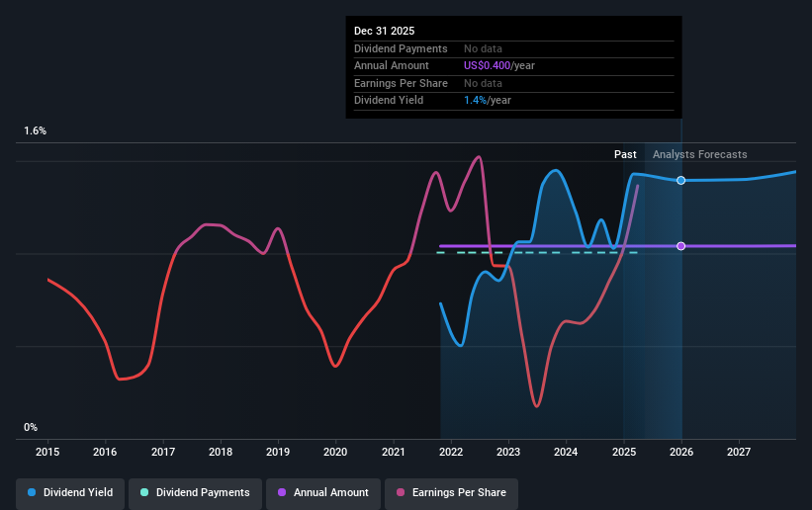Click the blue data point at 2026

point(681,180)
